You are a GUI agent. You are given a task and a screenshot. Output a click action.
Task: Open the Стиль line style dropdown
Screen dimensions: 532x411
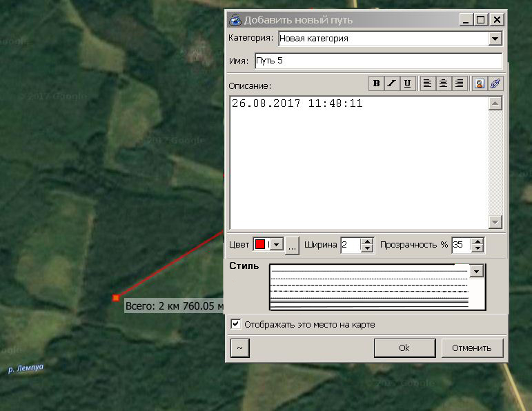pos(477,272)
